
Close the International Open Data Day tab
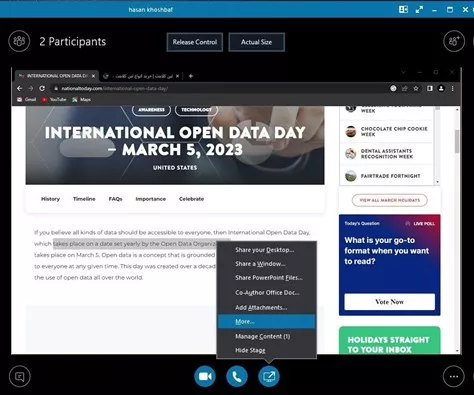click(x=93, y=76)
